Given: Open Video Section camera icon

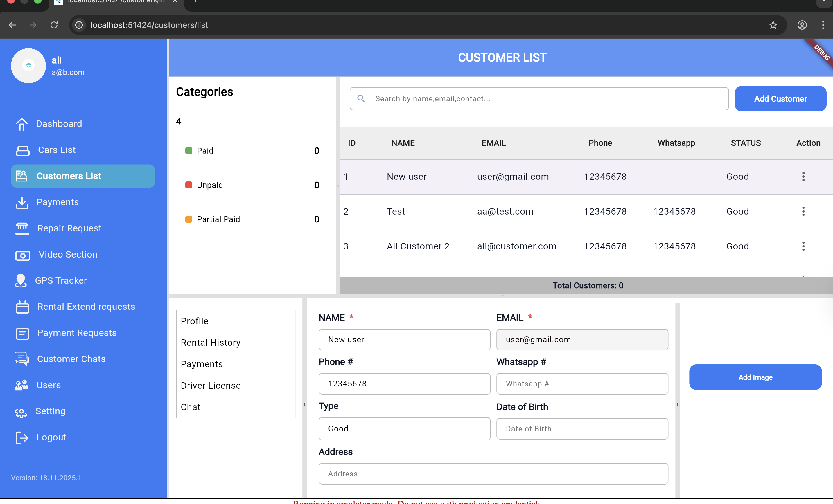Looking at the screenshot, I should [x=23, y=255].
